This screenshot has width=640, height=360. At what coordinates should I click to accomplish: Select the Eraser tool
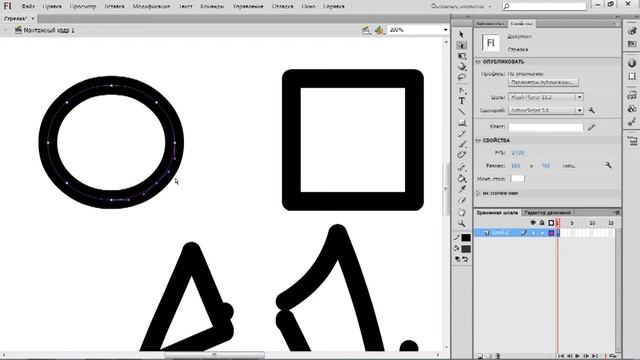(461, 200)
